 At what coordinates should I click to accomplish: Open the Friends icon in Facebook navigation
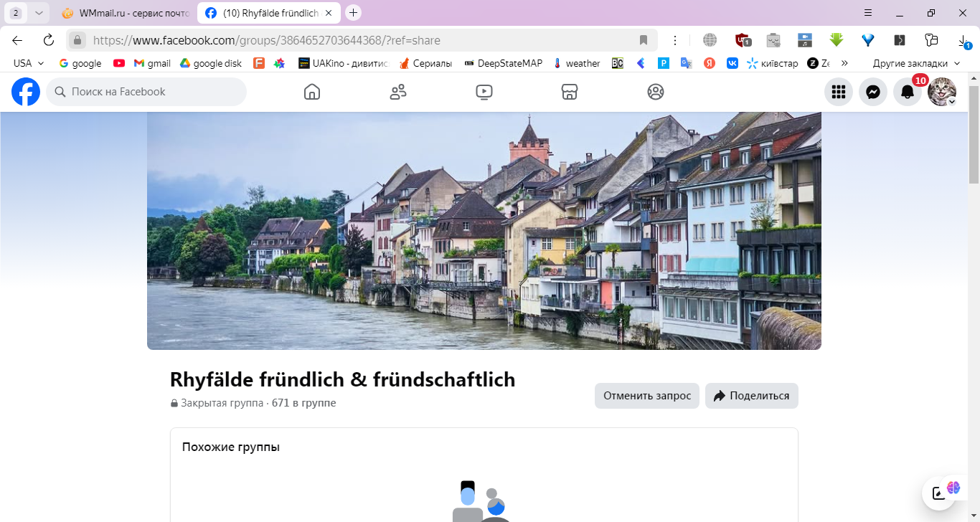[398, 92]
